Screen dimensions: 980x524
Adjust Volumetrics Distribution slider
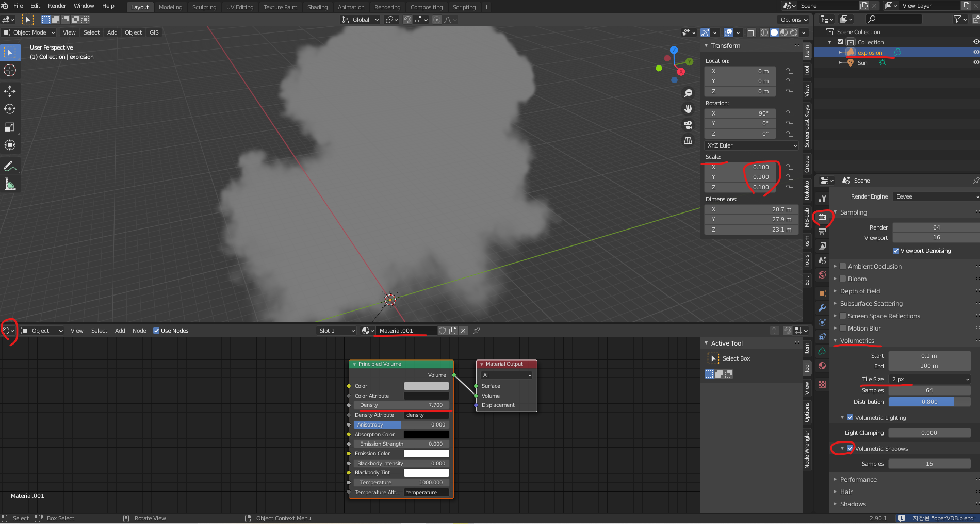coord(929,402)
